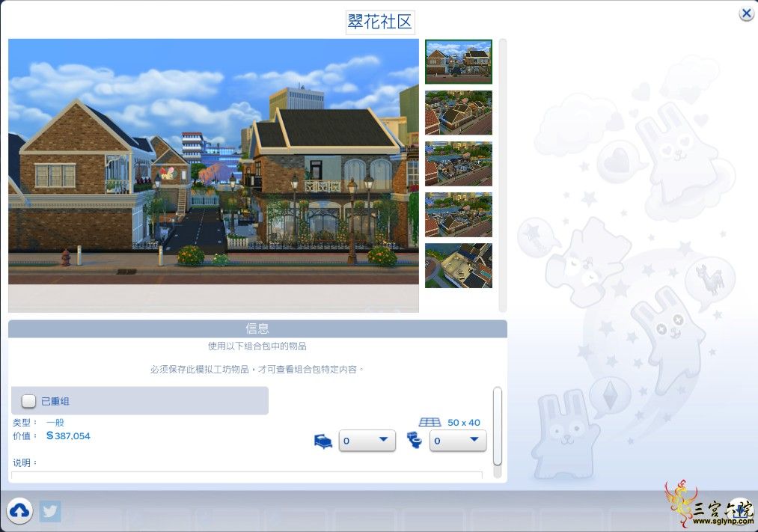Click the lot size 50 x 40 text
Screen dimensions: 758x532
(x=464, y=422)
